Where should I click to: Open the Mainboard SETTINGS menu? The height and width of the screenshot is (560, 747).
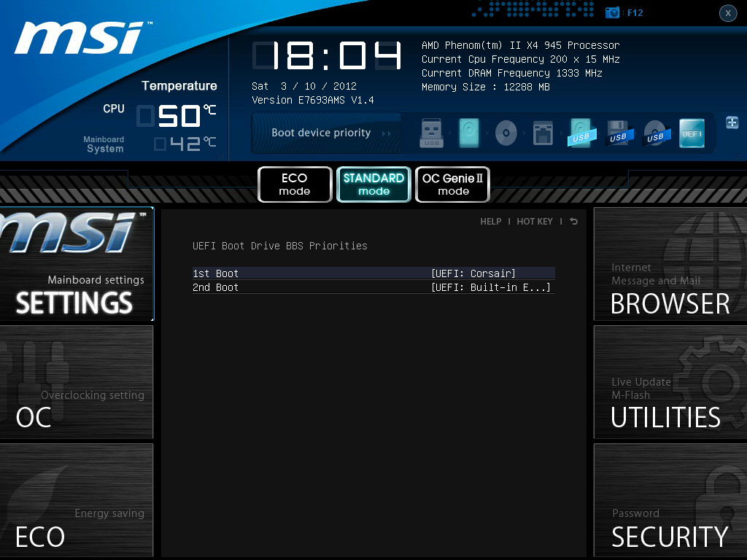pyautogui.click(x=77, y=264)
